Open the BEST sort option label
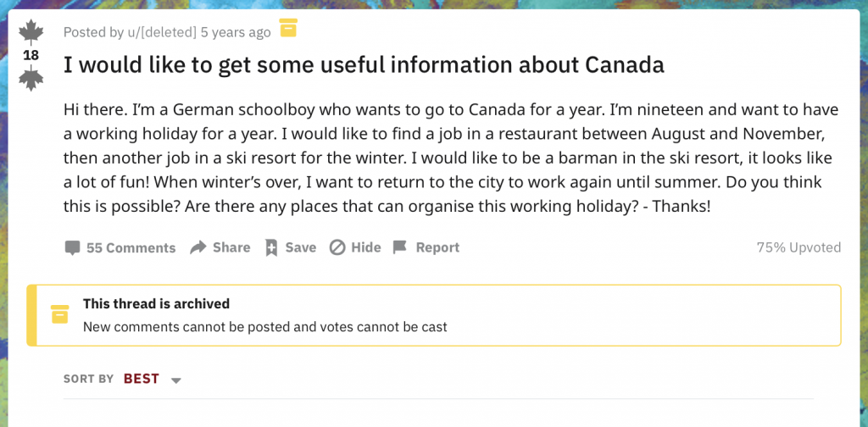The height and width of the screenshot is (427, 868). pos(142,379)
